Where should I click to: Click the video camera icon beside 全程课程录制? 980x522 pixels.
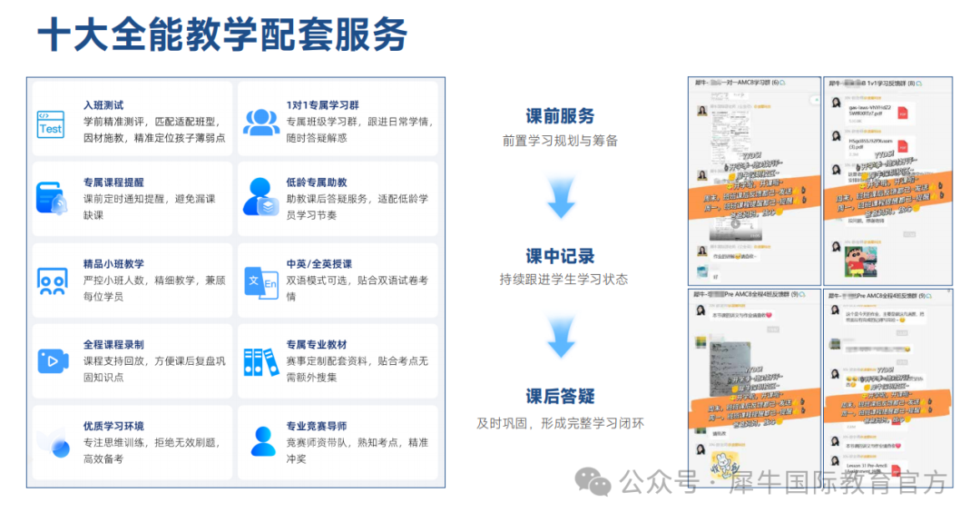[x=53, y=360]
